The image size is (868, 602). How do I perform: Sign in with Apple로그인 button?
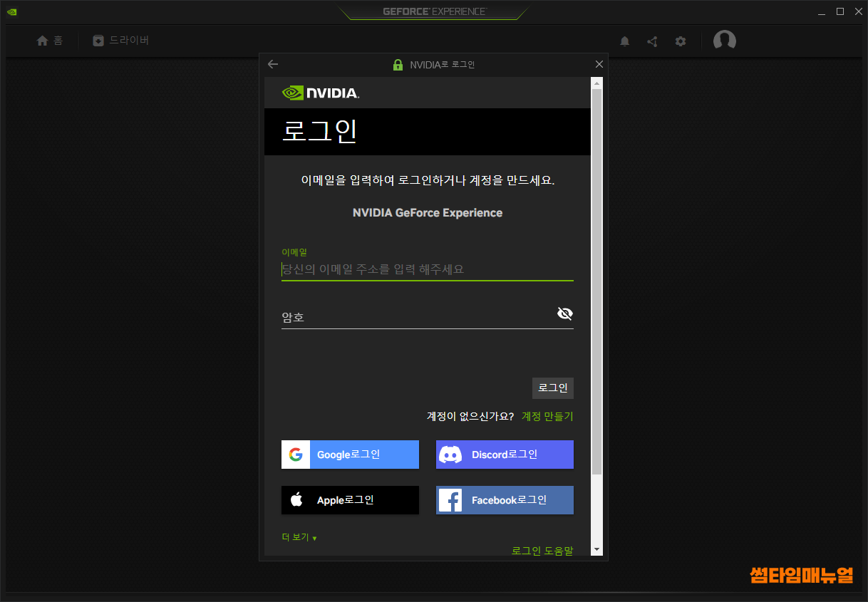[x=350, y=500]
